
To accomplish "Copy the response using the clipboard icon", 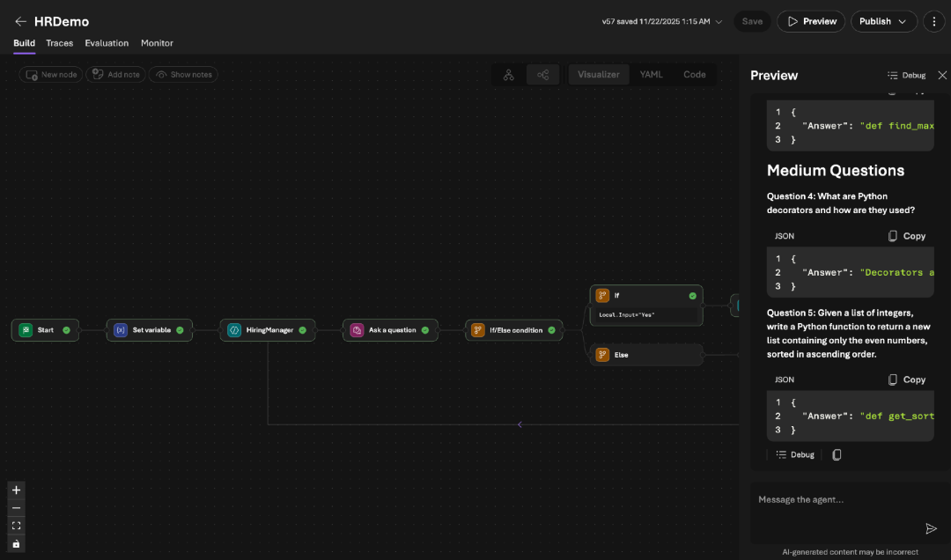I will click(837, 455).
